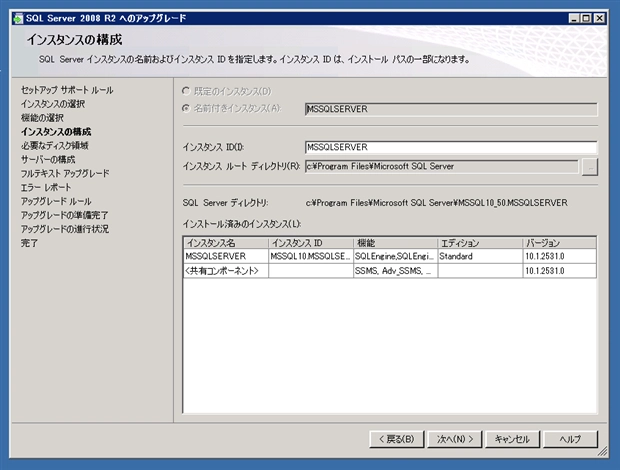Select the <共有コンポーネント> row
This screenshot has height=470, width=620.
390,271
